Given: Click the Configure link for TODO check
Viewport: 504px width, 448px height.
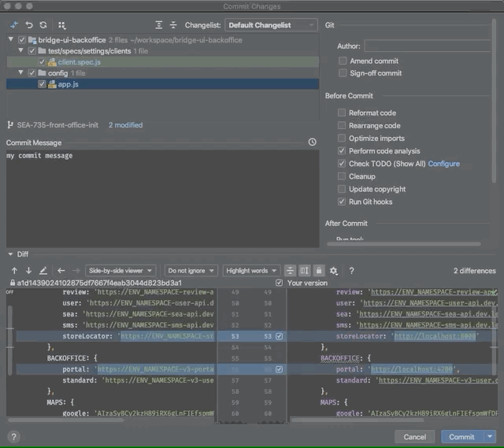Looking at the screenshot, I should (x=443, y=164).
